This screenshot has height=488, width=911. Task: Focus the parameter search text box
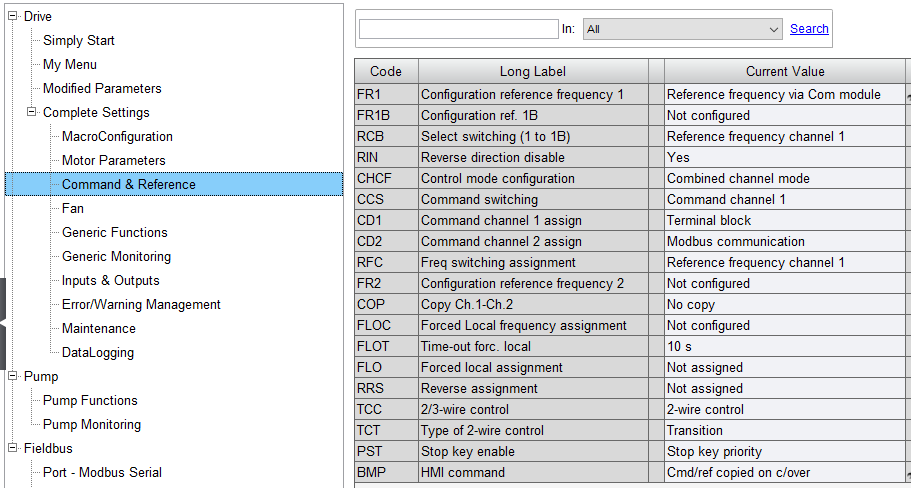(458, 29)
